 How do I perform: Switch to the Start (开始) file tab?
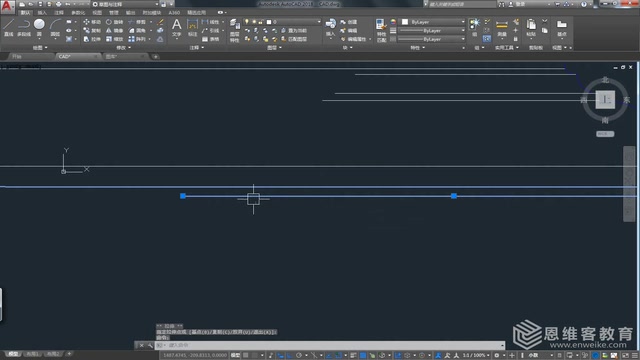(17, 56)
